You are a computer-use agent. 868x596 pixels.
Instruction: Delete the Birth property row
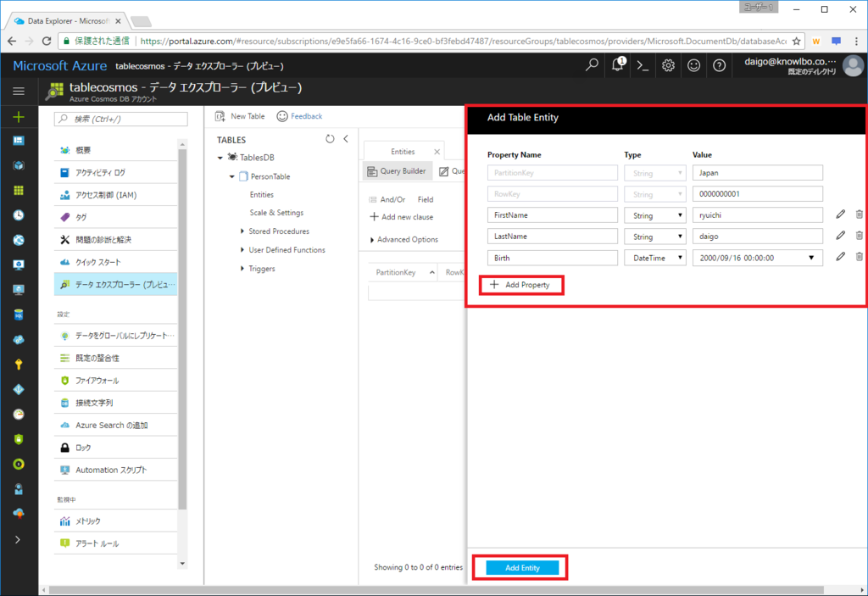pos(860,256)
